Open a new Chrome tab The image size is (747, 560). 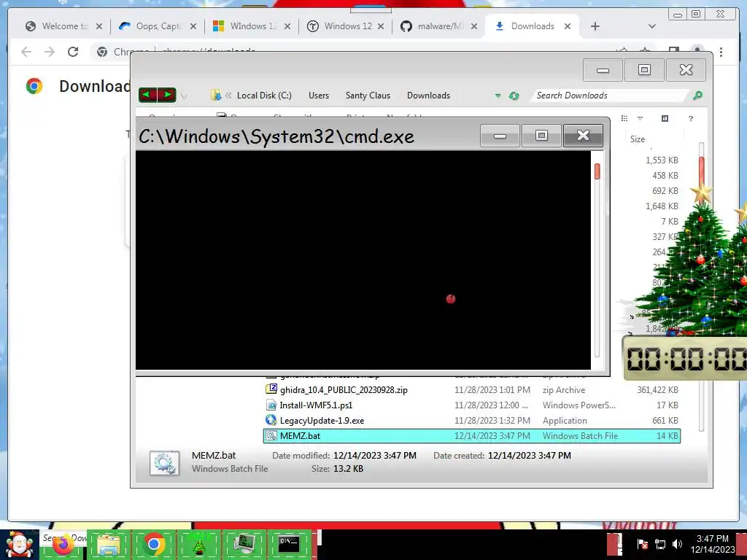pos(595,26)
